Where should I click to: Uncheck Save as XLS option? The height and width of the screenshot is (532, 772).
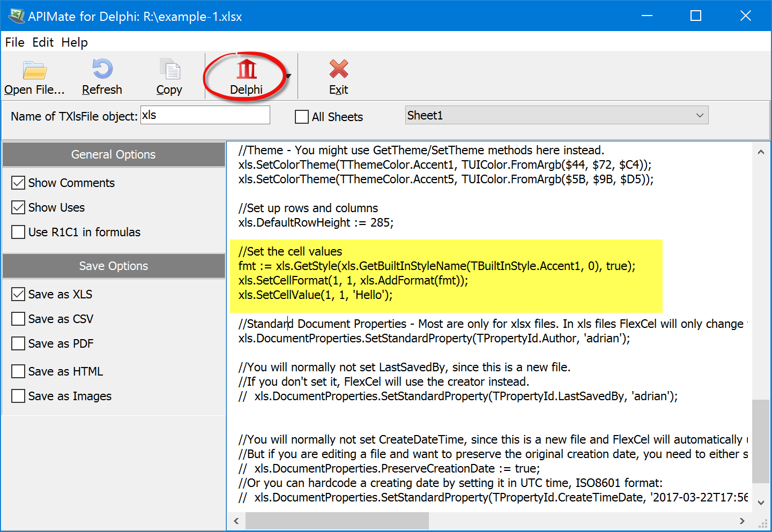[18, 294]
